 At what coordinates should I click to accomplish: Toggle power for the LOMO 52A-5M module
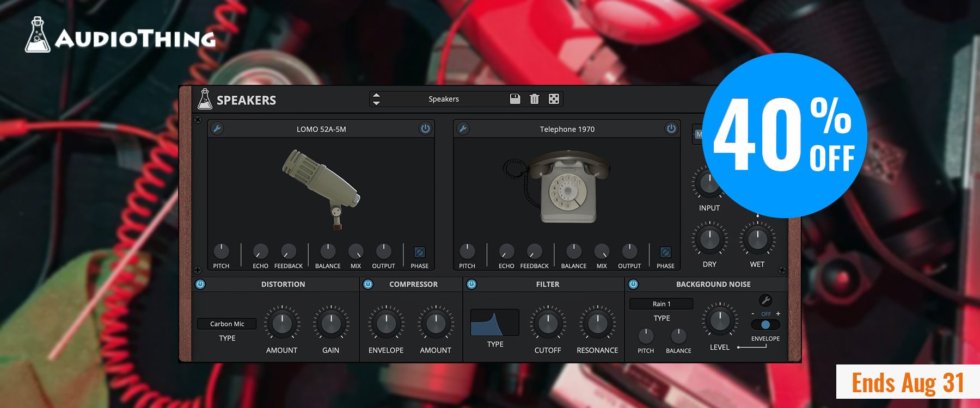click(x=425, y=128)
